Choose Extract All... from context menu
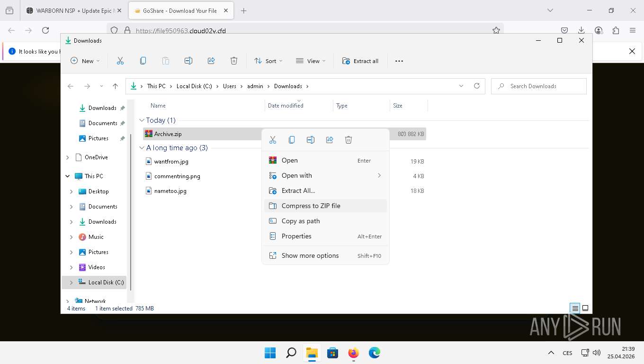The width and height of the screenshot is (644, 364). (325, 191)
